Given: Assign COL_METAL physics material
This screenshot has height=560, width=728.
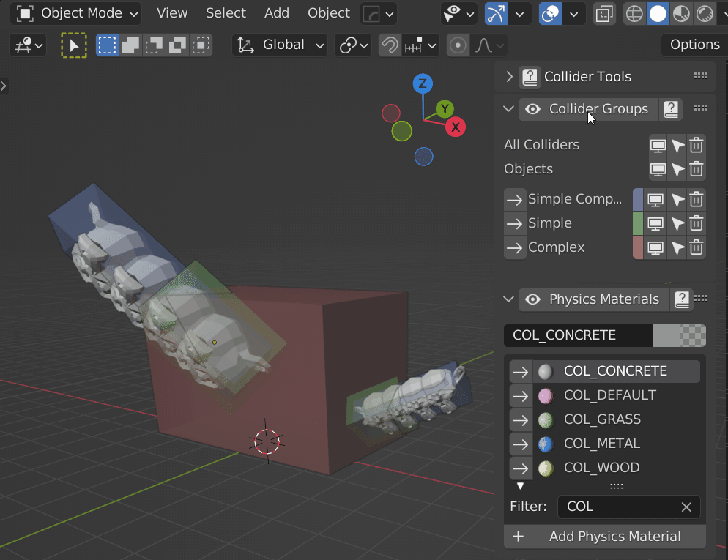Looking at the screenshot, I should [520, 444].
